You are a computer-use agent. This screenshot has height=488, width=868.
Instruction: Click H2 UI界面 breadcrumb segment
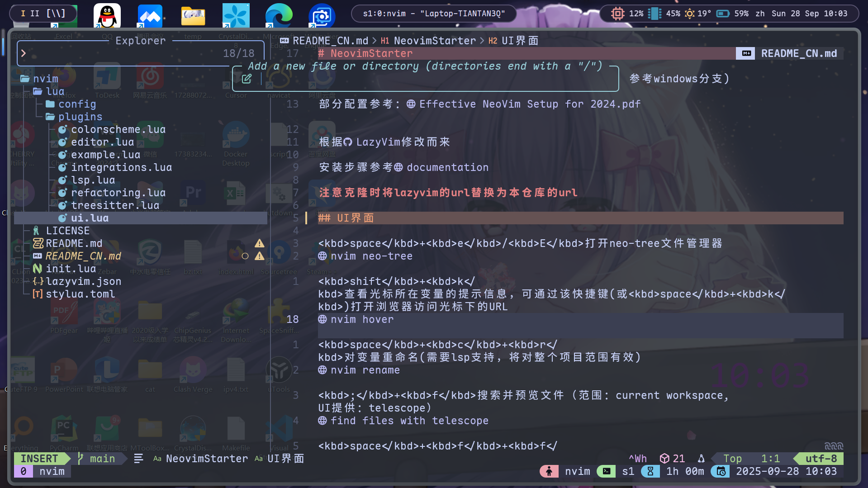[x=513, y=41]
